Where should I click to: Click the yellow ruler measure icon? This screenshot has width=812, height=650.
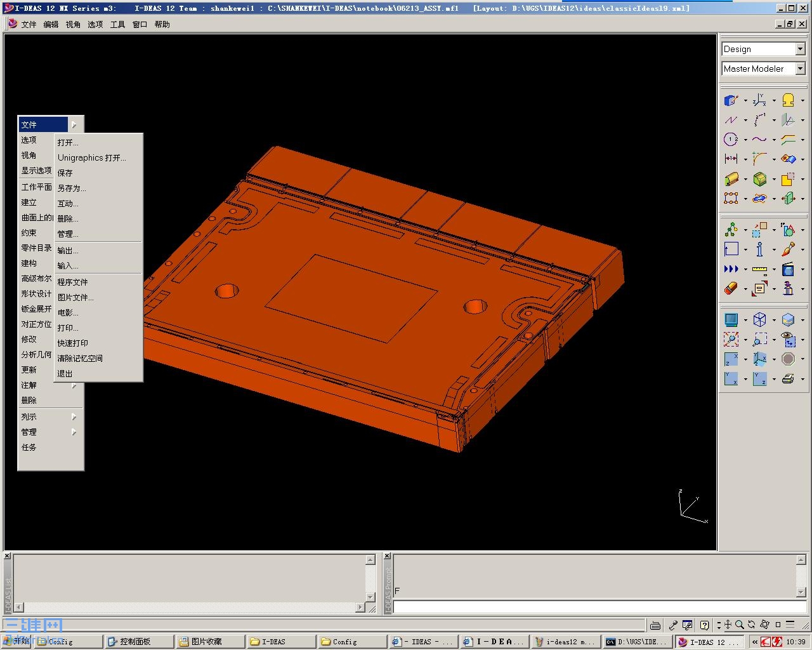coord(759,269)
